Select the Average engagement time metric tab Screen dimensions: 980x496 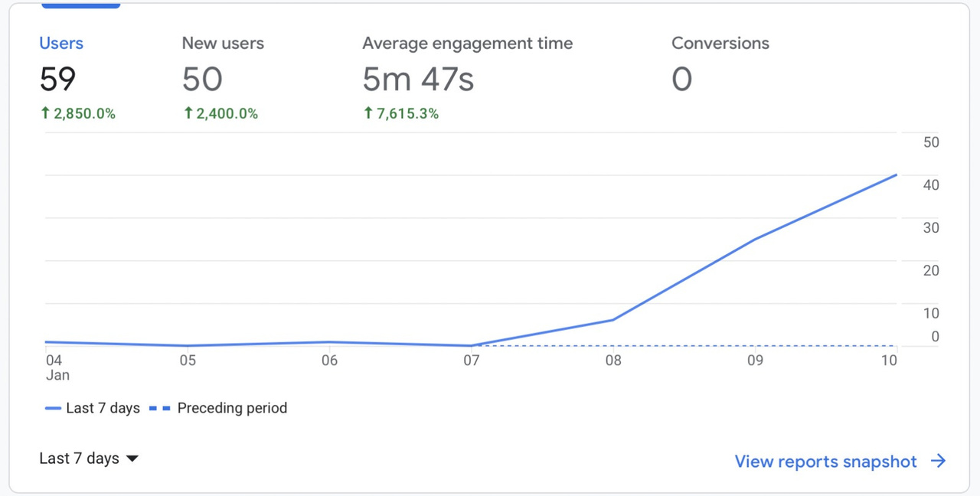pyautogui.click(x=467, y=78)
